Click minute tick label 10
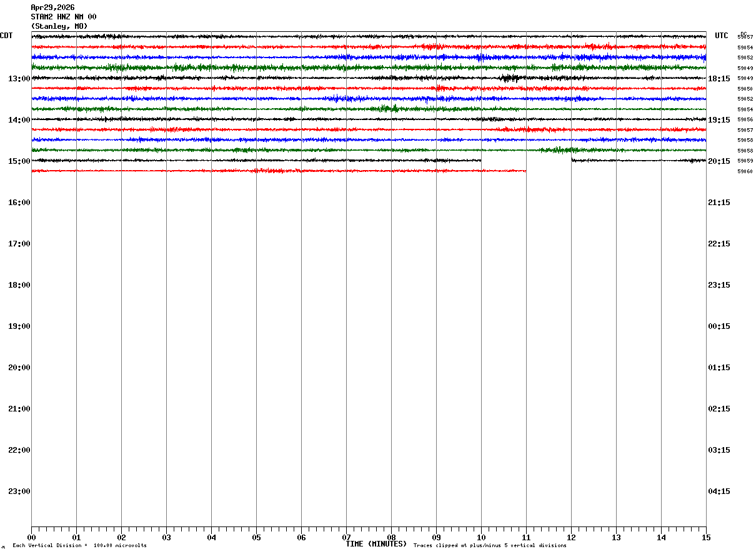This screenshot has height=554, width=756. (x=481, y=538)
